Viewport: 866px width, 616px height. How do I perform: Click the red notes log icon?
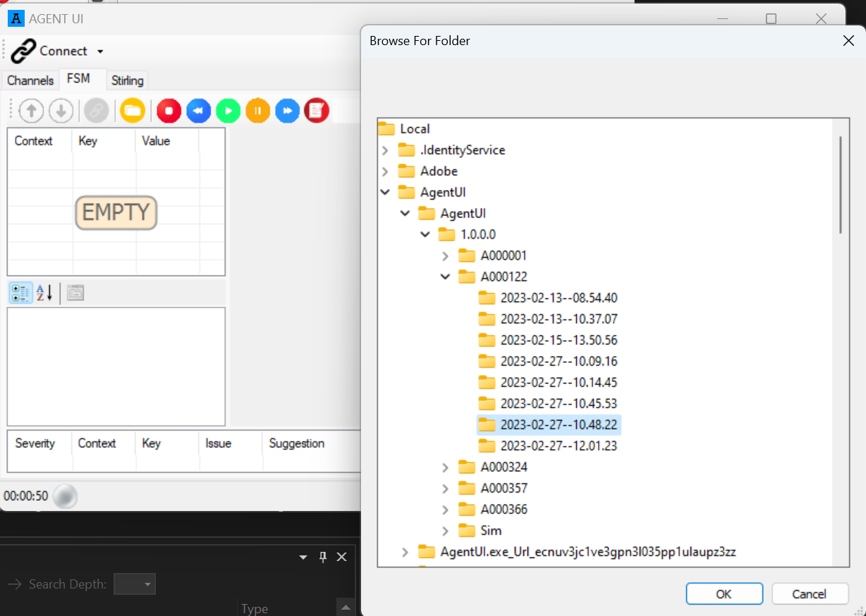pyautogui.click(x=317, y=111)
